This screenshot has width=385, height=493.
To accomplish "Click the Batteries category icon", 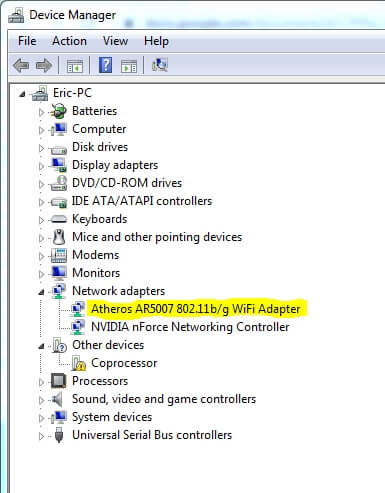I will pos(59,111).
